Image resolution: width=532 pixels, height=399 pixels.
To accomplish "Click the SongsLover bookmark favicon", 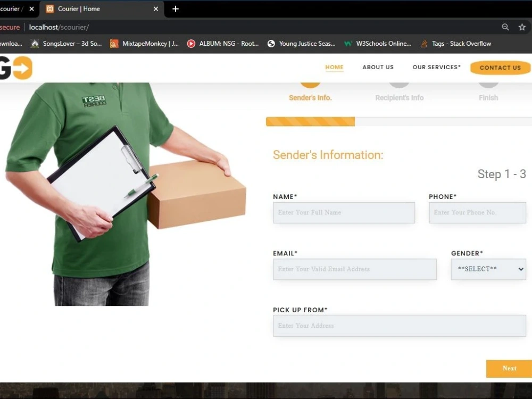I will coord(35,44).
